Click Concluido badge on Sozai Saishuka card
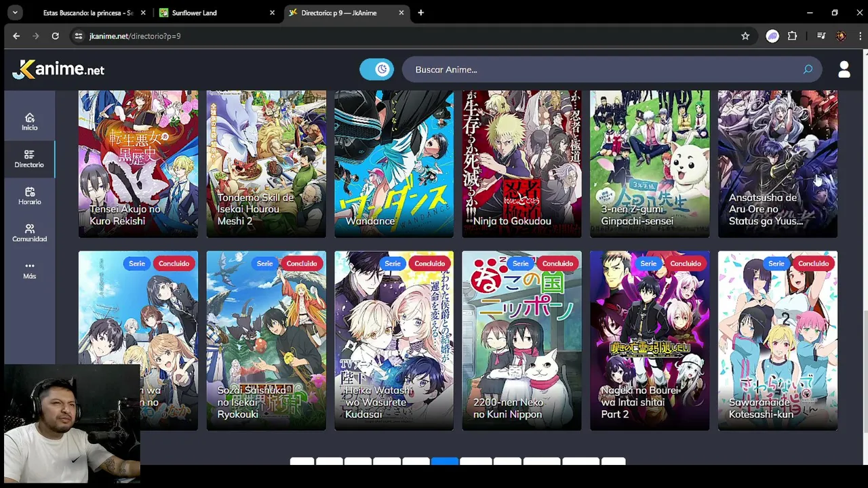Screen dimensions: 868x488 [x=302, y=264]
